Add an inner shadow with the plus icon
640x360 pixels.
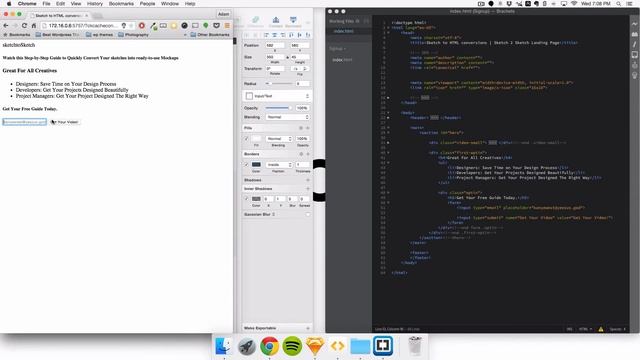pos(308,189)
